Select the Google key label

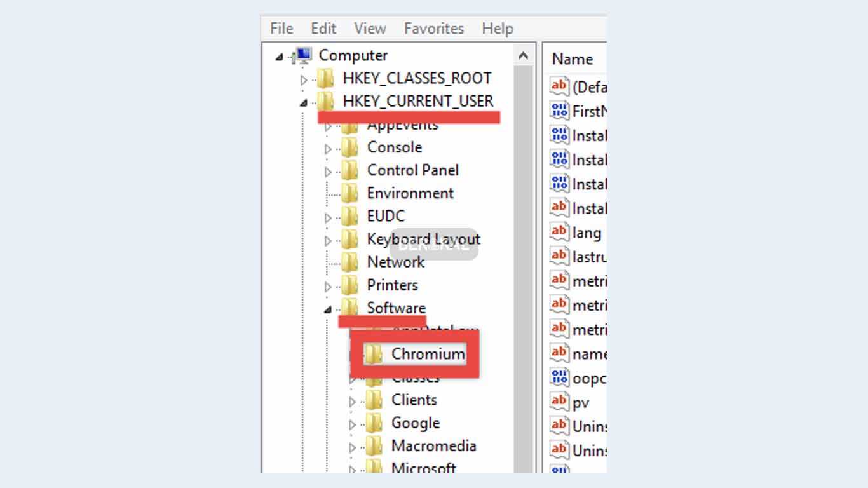[416, 423]
